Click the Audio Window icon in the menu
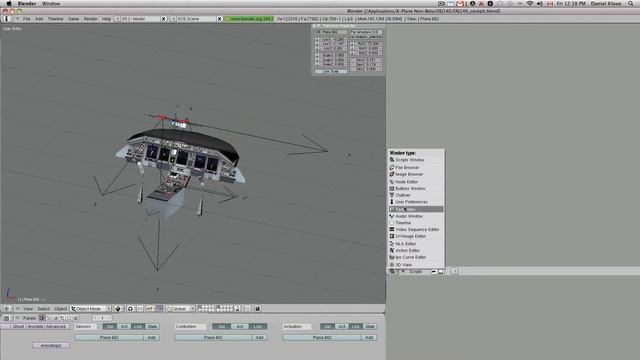 [x=392, y=216]
